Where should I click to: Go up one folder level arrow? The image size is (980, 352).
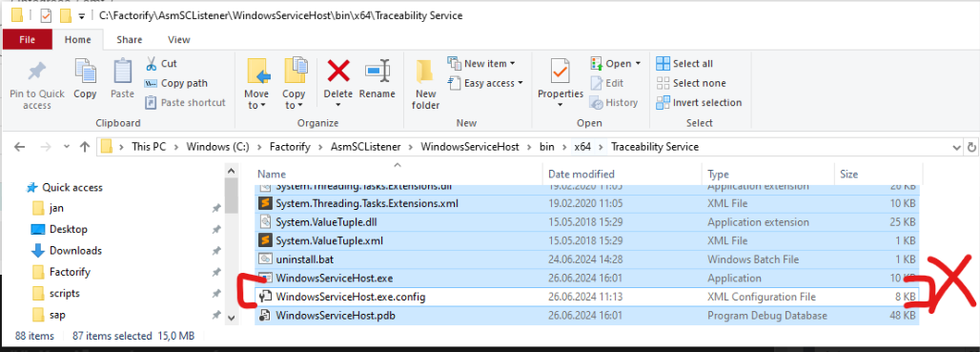click(85, 147)
